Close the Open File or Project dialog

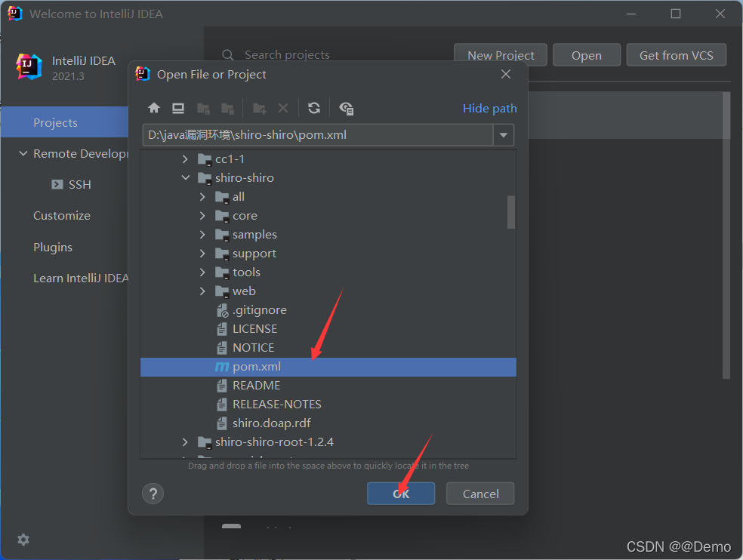506,75
